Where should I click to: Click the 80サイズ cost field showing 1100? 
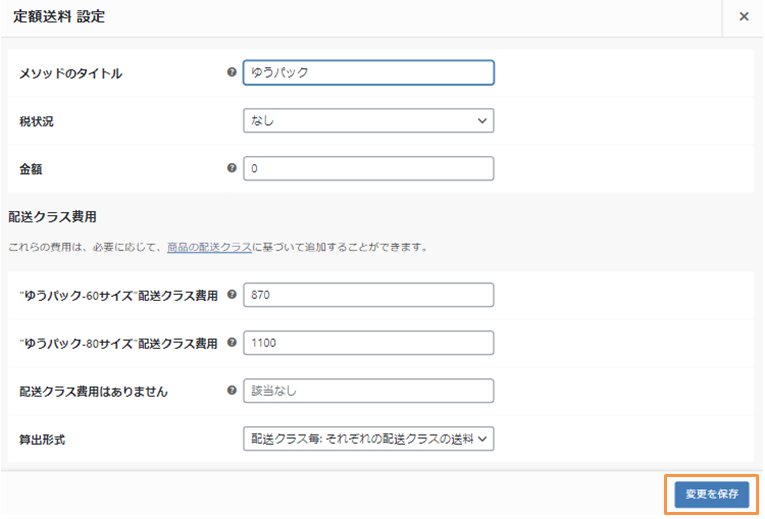point(368,342)
